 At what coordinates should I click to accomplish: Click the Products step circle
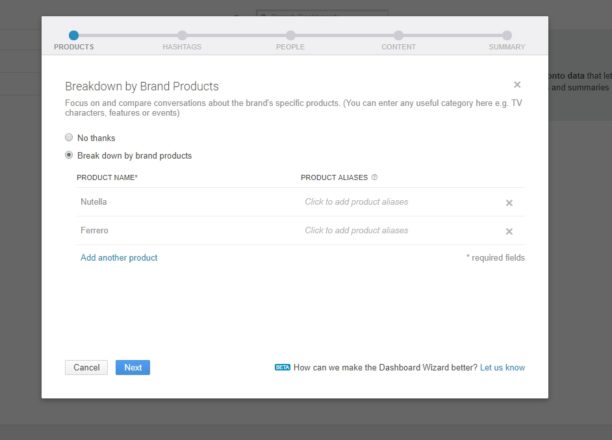pyautogui.click(x=74, y=35)
